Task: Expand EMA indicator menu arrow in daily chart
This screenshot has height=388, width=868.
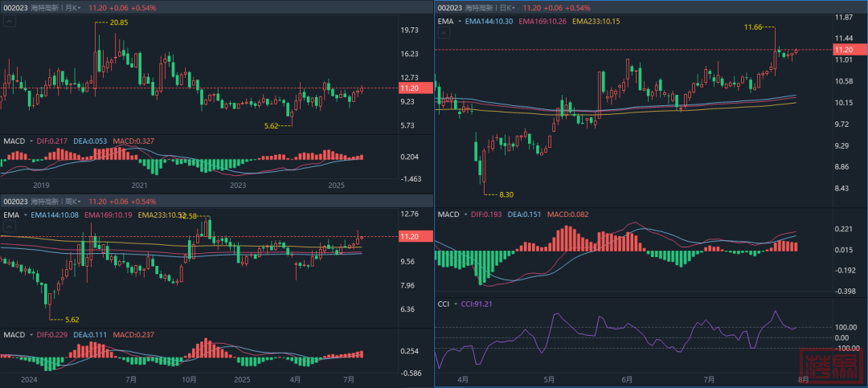Action: pos(460,22)
